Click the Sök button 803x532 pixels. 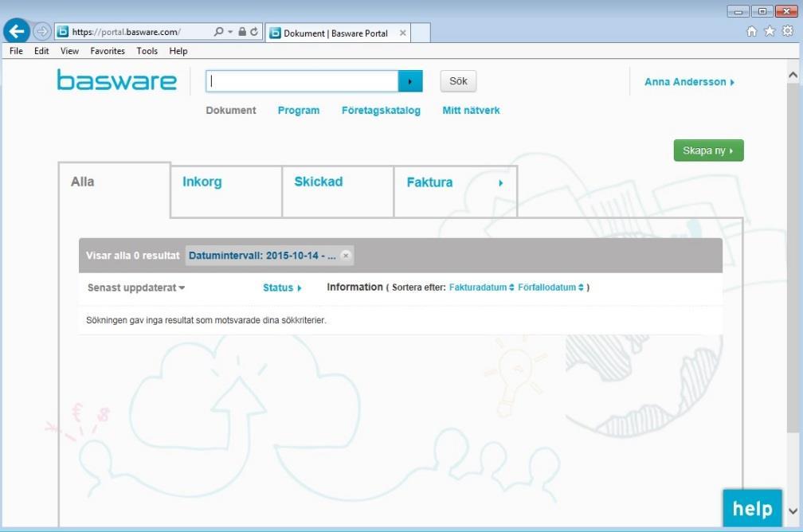[x=458, y=81]
